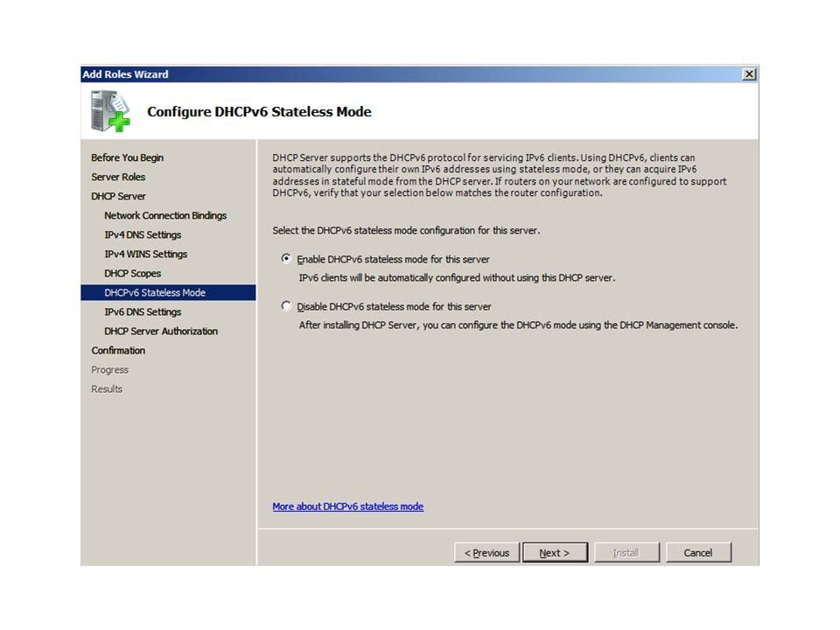Open DHCP Server step

click(118, 196)
